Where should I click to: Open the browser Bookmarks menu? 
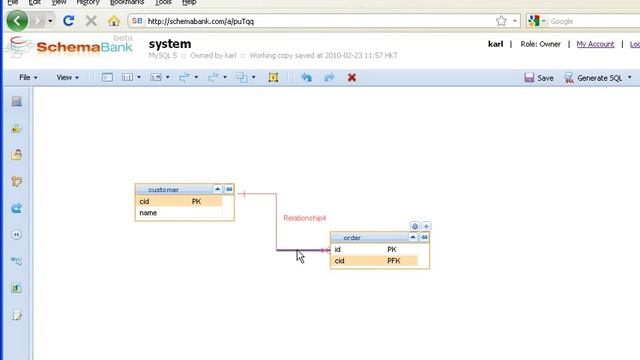click(x=127, y=2)
